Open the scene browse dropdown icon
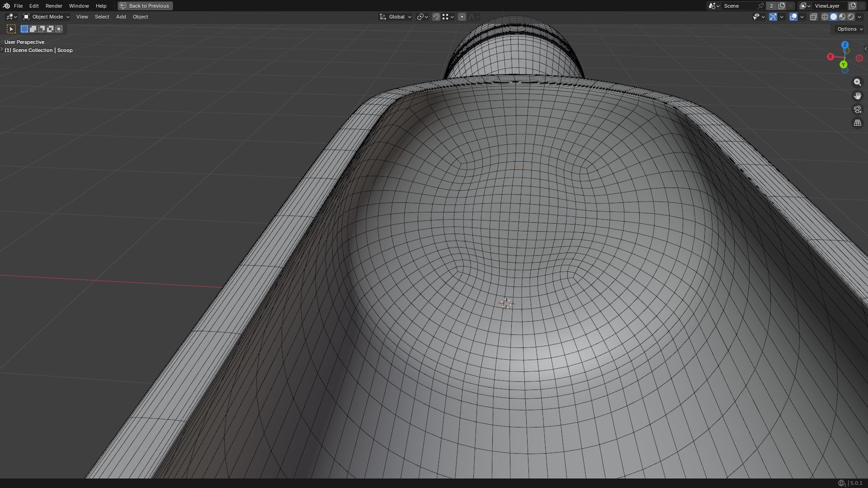Image resolution: width=868 pixels, height=488 pixels. pos(714,6)
